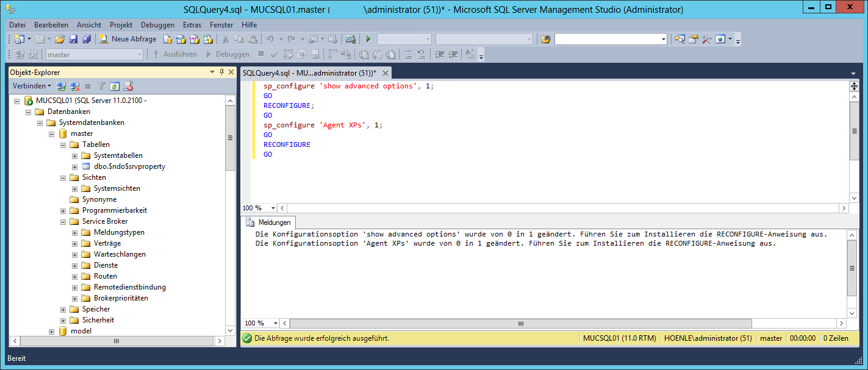Click the Copy icon in toolbar
Screen dimensions: 868x370
coord(239,39)
